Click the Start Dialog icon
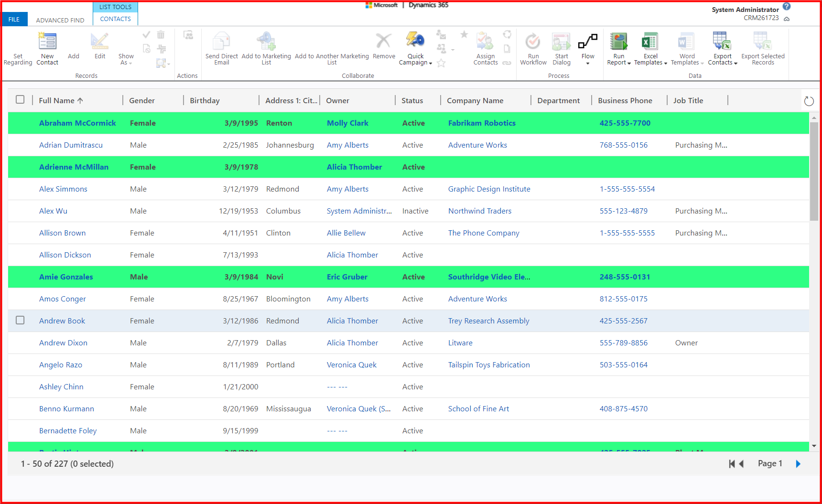 click(x=562, y=42)
